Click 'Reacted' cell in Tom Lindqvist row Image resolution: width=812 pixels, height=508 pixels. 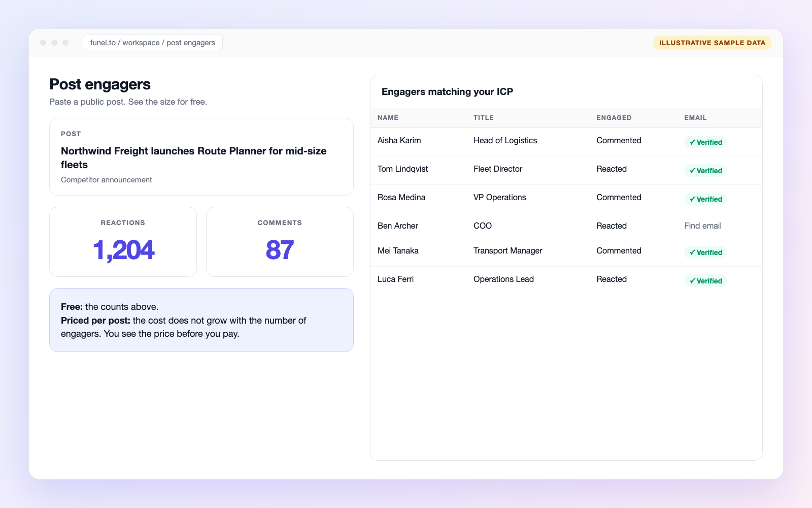[x=612, y=169]
